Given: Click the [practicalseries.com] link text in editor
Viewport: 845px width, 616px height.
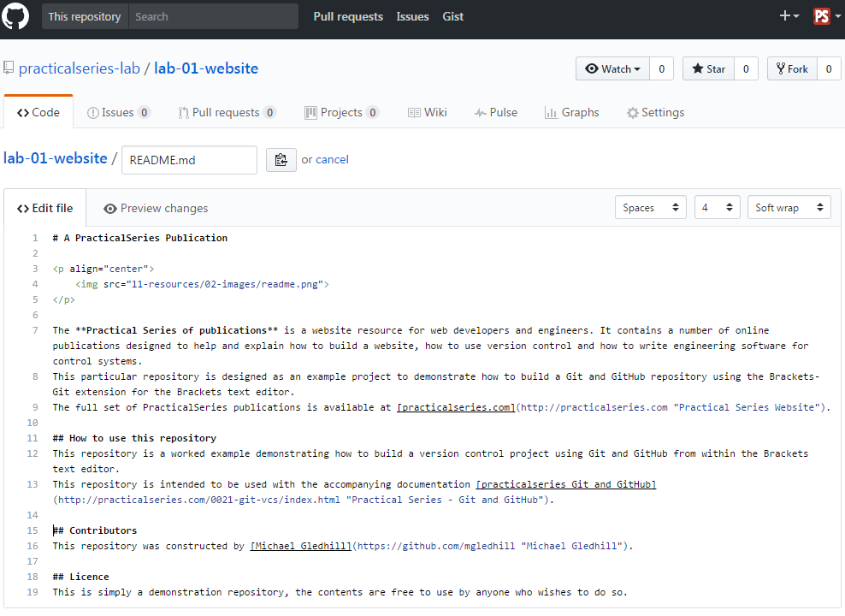Looking at the screenshot, I should [x=456, y=407].
